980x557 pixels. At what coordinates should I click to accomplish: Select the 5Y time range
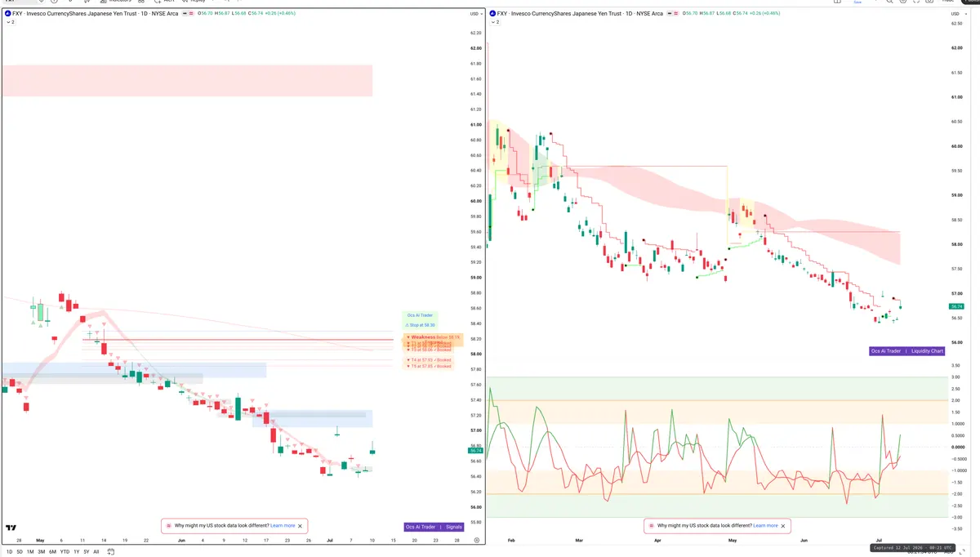[x=86, y=551]
